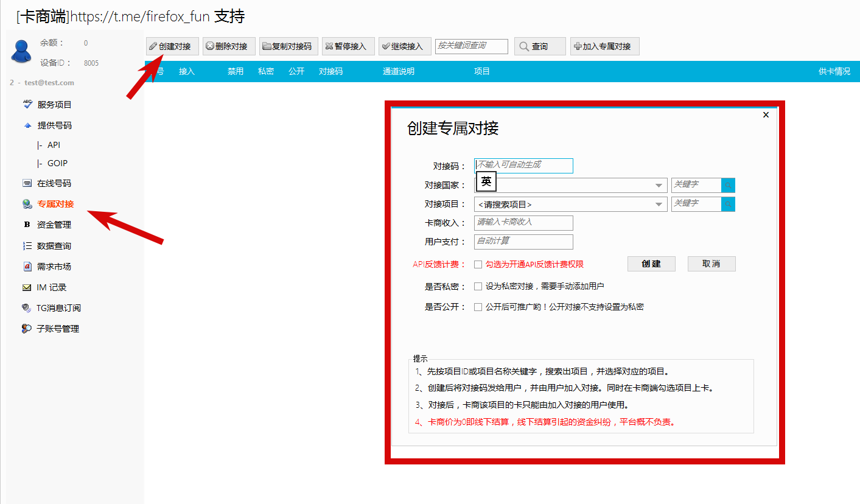The height and width of the screenshot is (504, 860).
Task: Click the TG消息订阅 sidebar icon
Action: click(27, 308)
